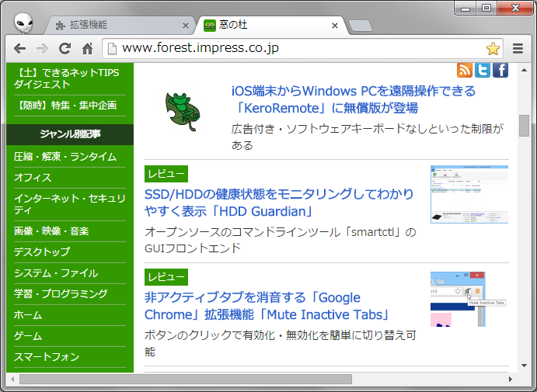The width and height of the screenshot is (537, 392).
Task: Click the vertical scrollbar thumb
Action: tap(524, 126)
